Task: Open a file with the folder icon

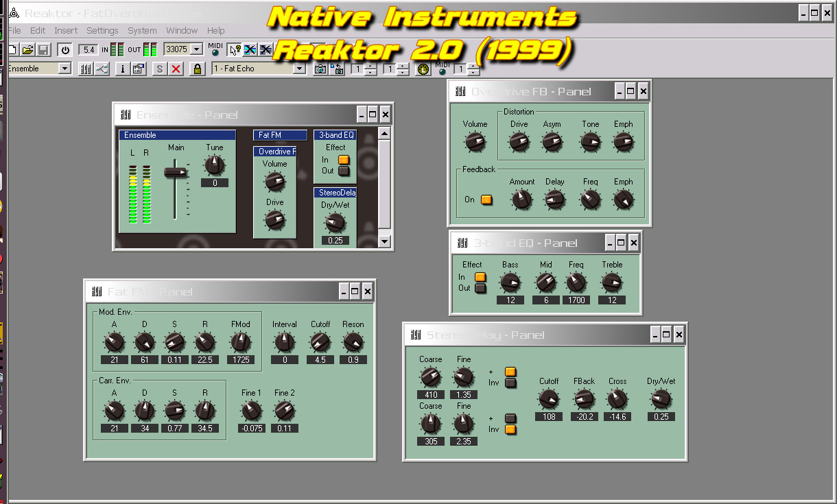Action: pos(27,49)
